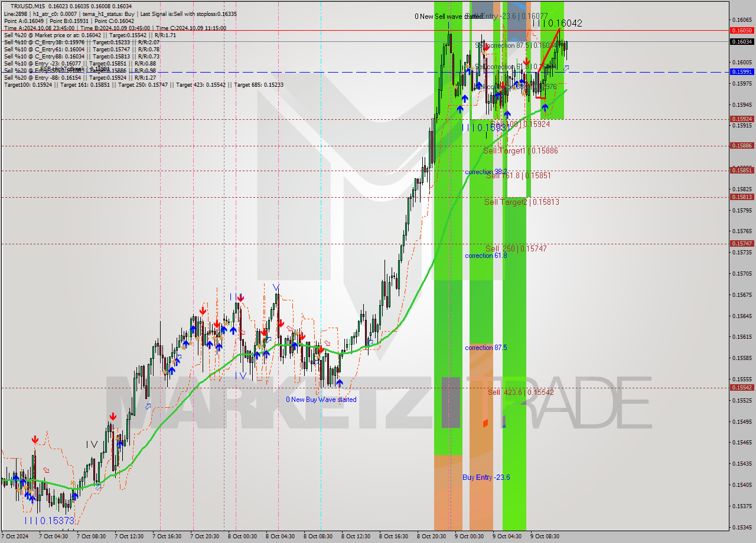756x543 pixels.
Task: Select the '8 Oct 04:30' time axis label
Action: coord(281,537)
